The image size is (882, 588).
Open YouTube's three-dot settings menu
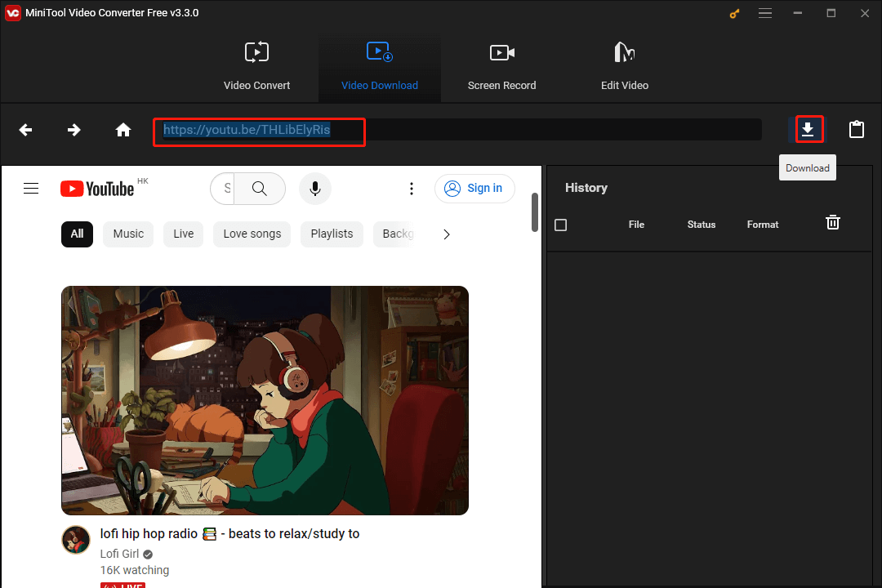(411, 189)
